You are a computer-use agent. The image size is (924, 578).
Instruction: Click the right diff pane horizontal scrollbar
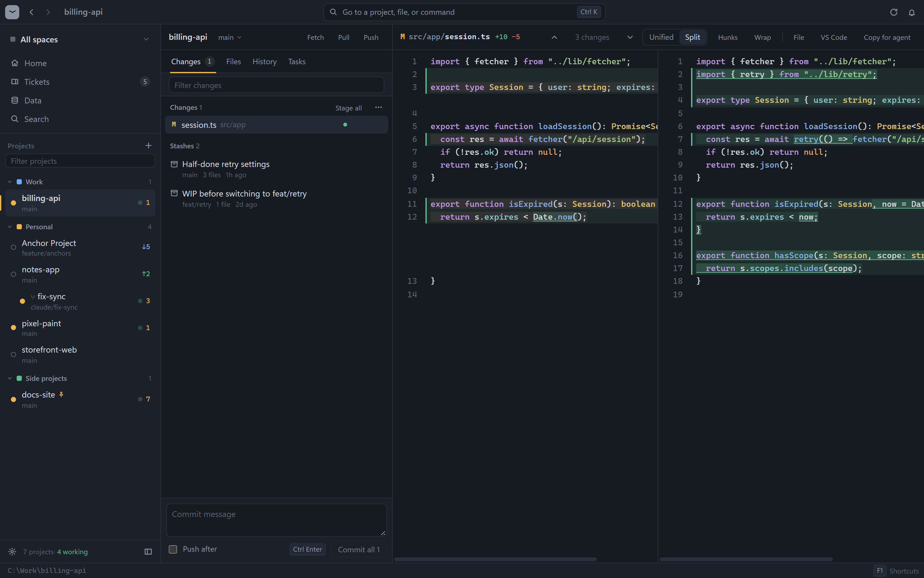(746, 559)
